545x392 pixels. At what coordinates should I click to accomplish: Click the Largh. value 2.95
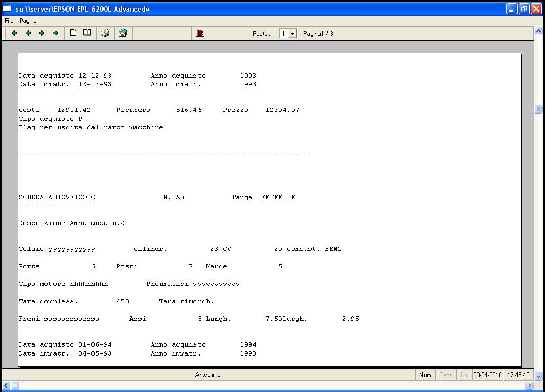pyautogui.click(x=351, y=319)
